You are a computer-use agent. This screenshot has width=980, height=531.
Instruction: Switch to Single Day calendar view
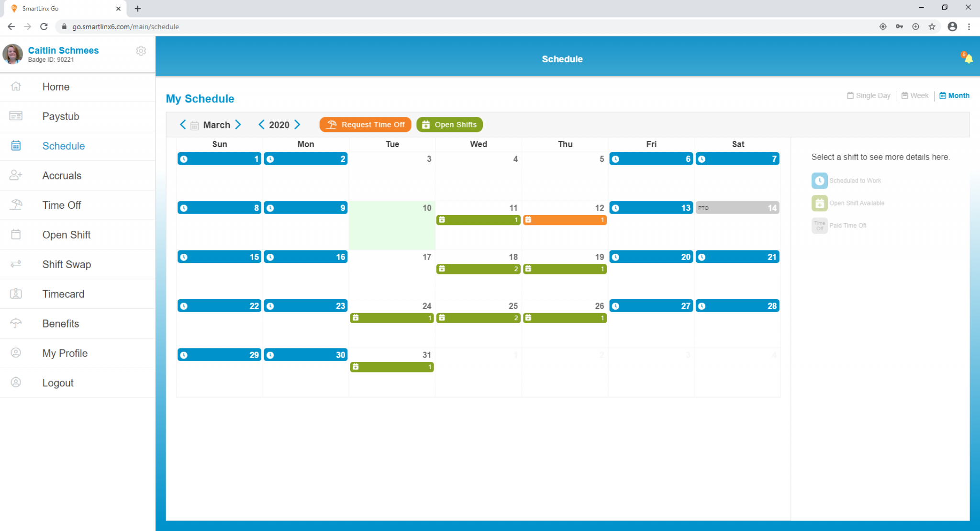pyautogui.click(x=868, y=95)
